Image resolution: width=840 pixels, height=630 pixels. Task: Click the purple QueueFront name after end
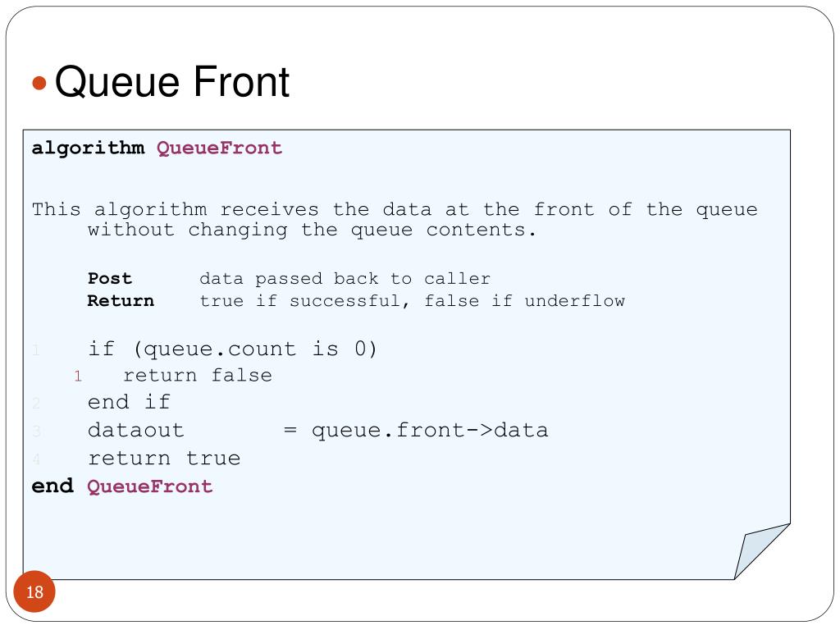coord(150,486)
